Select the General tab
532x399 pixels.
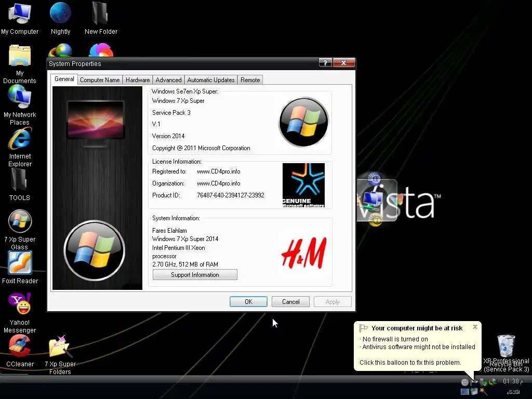coord(64,79)
